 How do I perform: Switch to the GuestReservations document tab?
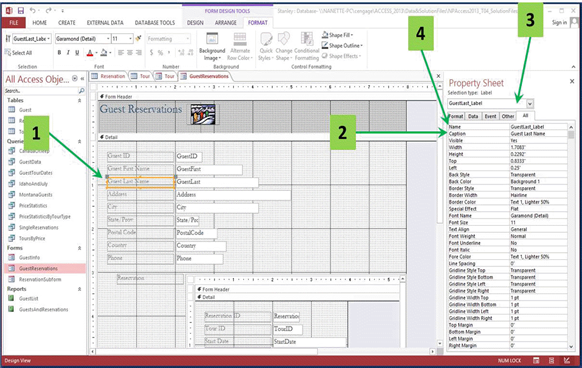(x=205, y=76)
